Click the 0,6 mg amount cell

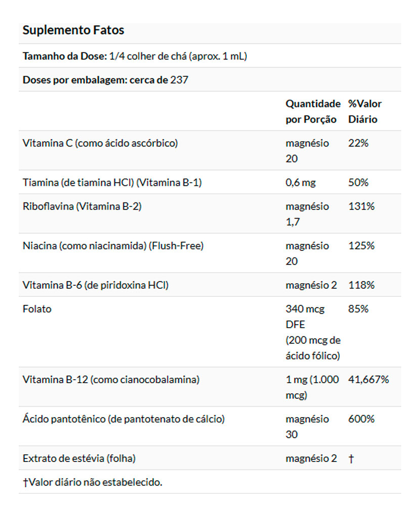tap(300, 182)
